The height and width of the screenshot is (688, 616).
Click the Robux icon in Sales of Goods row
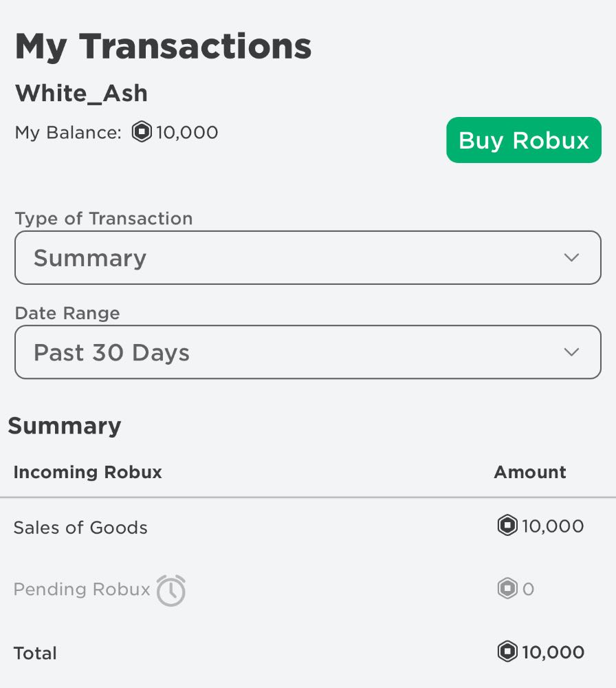(507, 526)
